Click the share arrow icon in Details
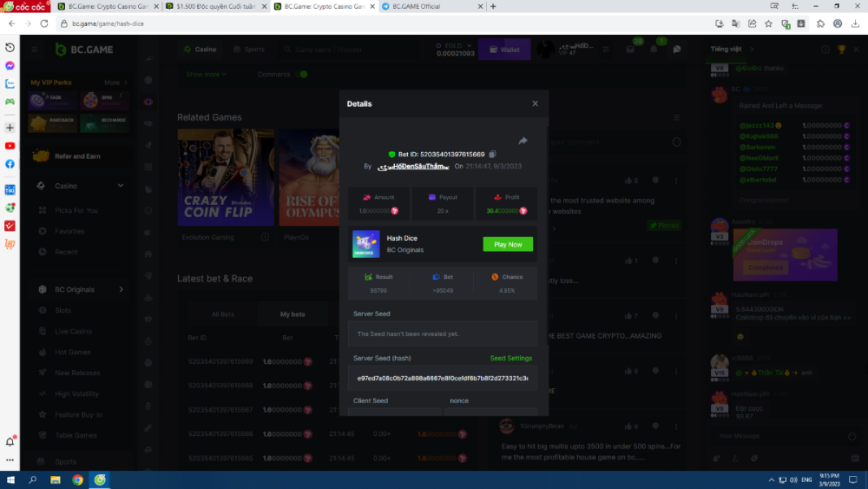The height and width of the screenshot is (489, 868). (523, 141)
